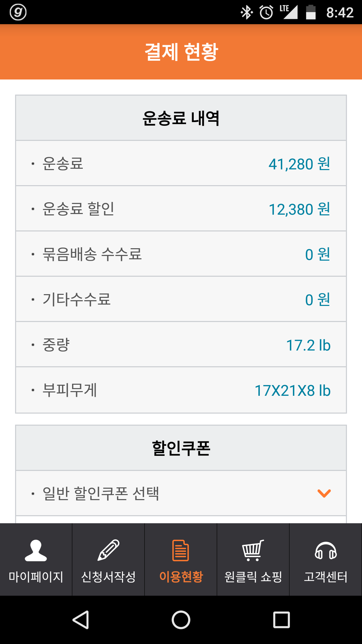Select the 운송료 41,280 원 row
The image size is (362, 644).
point(181,163)
